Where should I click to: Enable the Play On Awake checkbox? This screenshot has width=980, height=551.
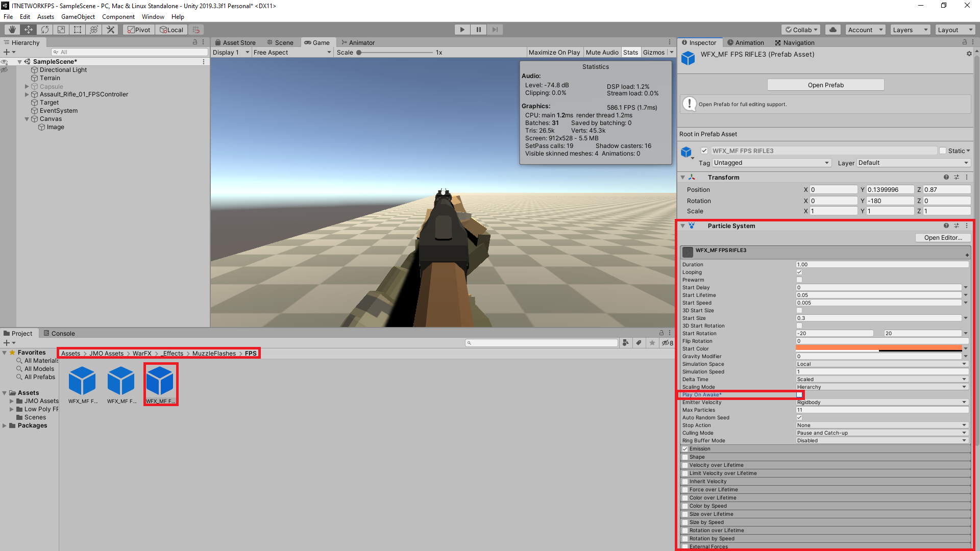coord(799,394)
